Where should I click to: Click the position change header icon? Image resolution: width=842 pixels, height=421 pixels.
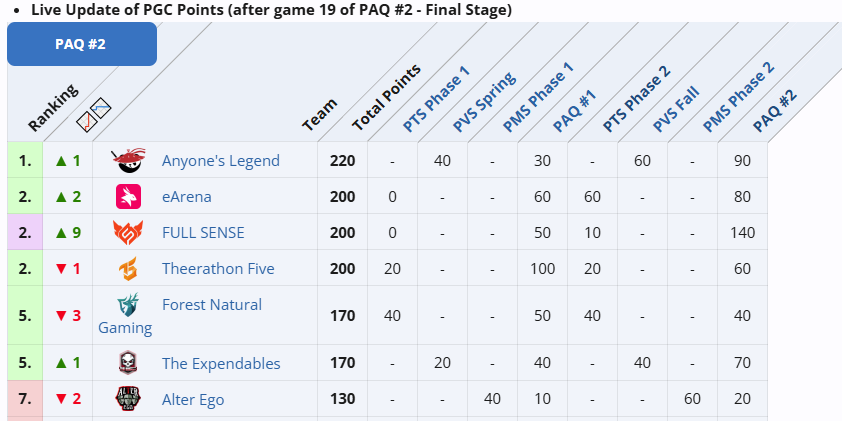coord(93,117)
